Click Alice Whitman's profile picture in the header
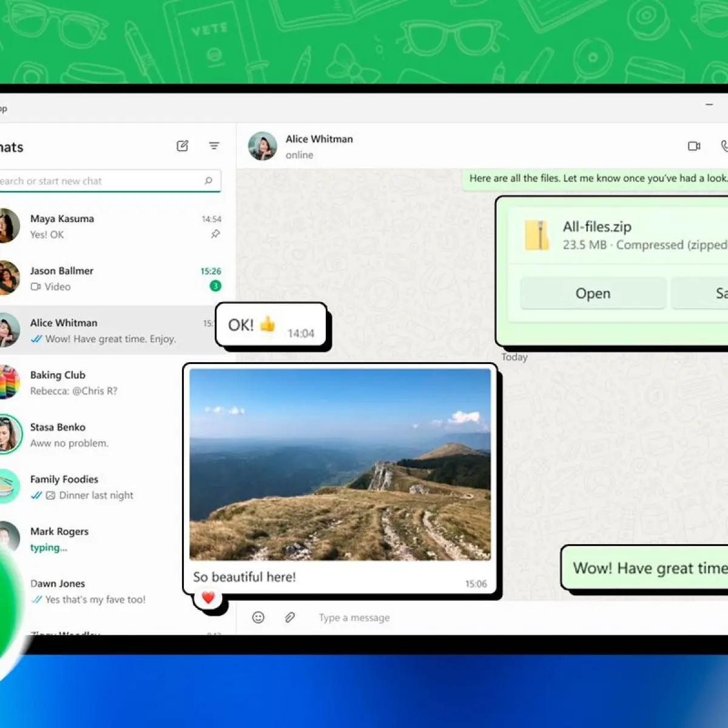The height and width of the screenshot is (728, 728). coord(263,146)
